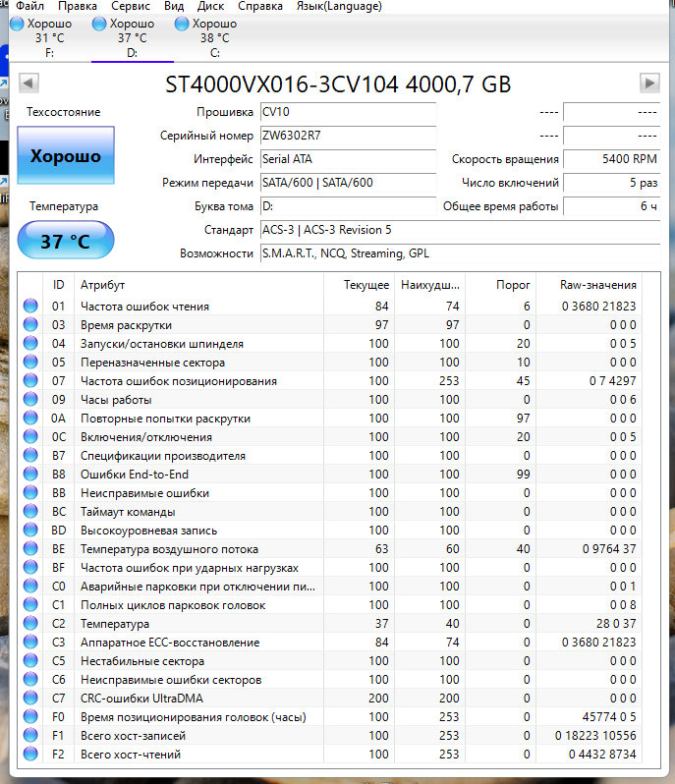Select drive F: status tab
Viewport: 675px width, 784px height.
coord(50,38)
